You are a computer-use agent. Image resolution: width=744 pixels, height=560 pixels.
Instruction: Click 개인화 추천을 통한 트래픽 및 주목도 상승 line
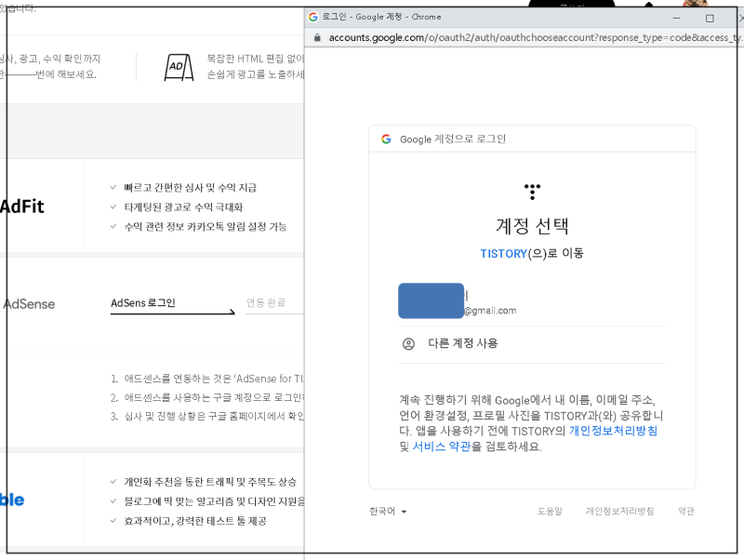pos(210,482)
